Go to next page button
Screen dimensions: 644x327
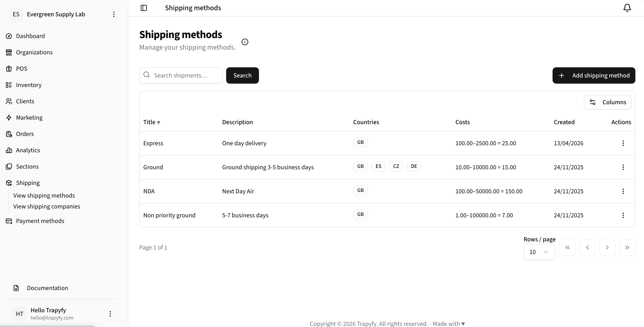pyautogui.click(x=607, y=247)
